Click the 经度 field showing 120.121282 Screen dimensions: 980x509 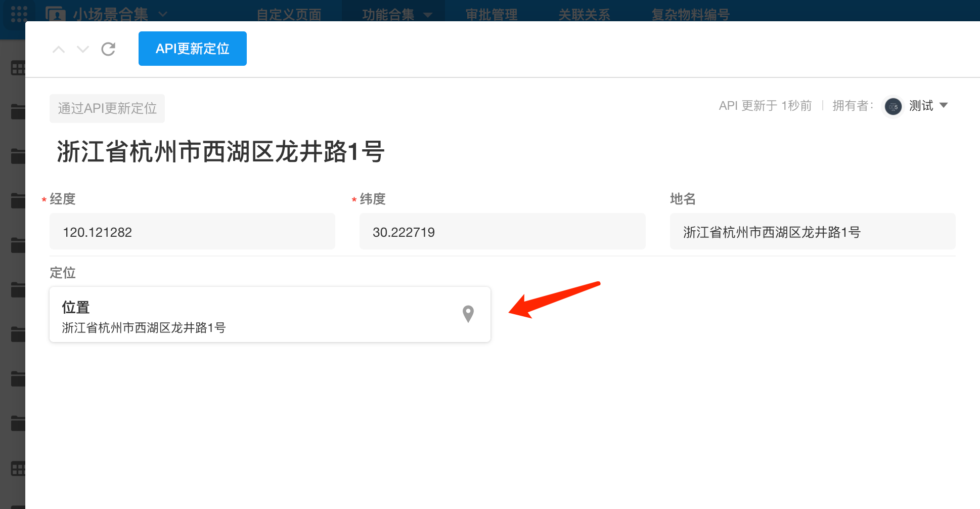(x=192, y=232)
